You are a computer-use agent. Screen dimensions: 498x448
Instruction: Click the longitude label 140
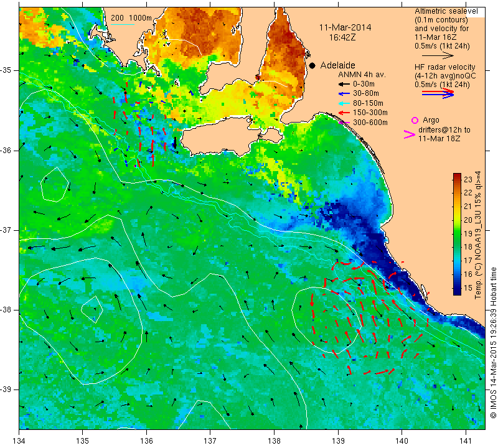[x=402, y=441]
